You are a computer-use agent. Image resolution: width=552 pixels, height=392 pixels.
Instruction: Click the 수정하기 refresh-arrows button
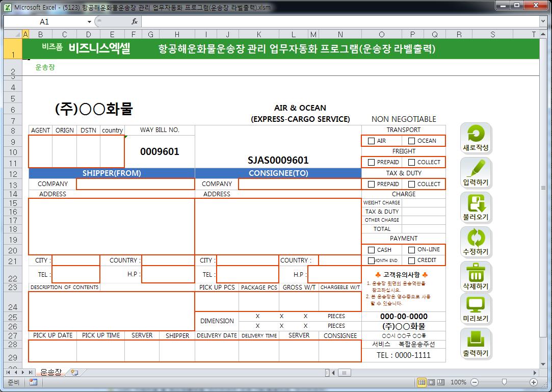[476, 242]
